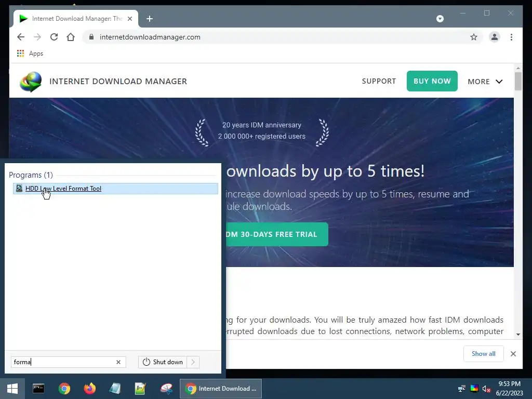This screenshot has height=399, width=532.
Task: Open Firefox from the taskbar
Action: [89, 389]
